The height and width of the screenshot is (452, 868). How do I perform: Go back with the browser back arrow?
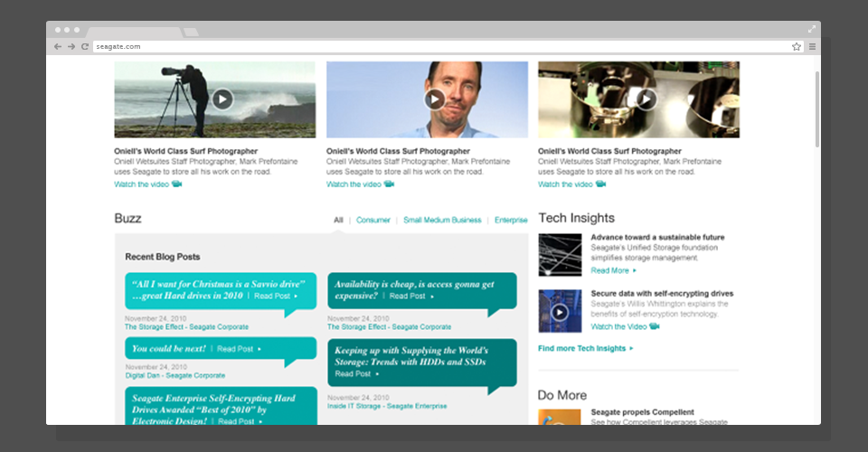58,46
